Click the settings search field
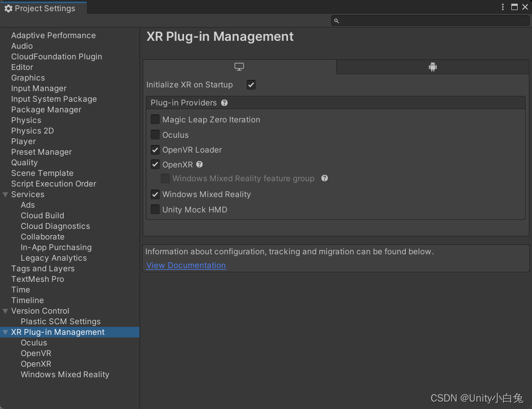Image resolution: width=532 pixels, height=409 pixels. [x=430, y=21]
